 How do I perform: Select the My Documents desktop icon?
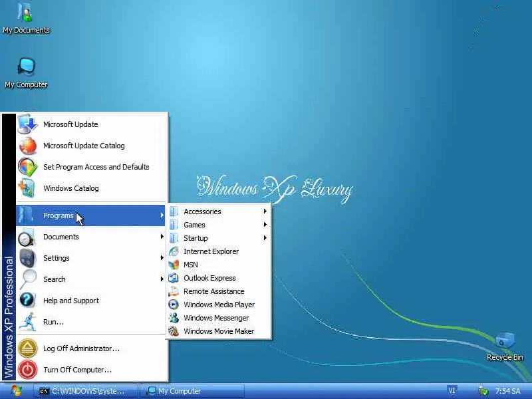pos(26,13)
